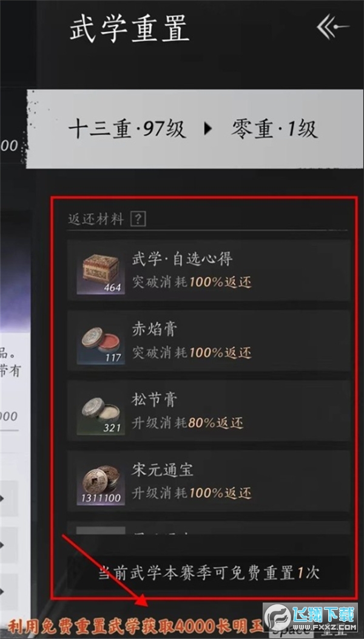Click the 十三重·97级 current level text
Screen dimensions: 364x639
pyautogui.click(x=127, y=129)
